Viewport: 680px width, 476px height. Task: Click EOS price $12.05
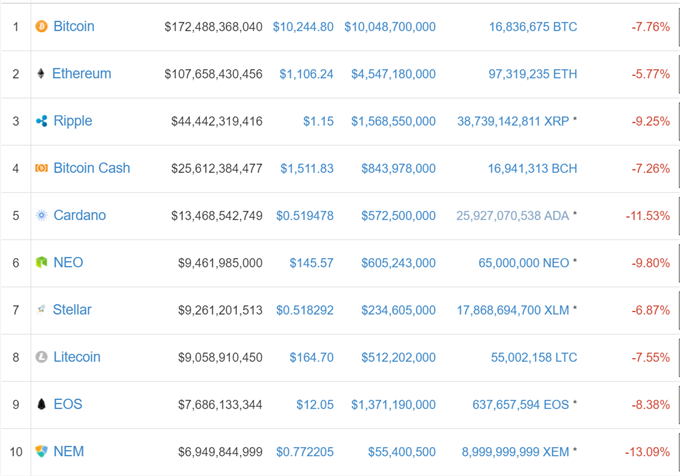[x=315, y=405]
